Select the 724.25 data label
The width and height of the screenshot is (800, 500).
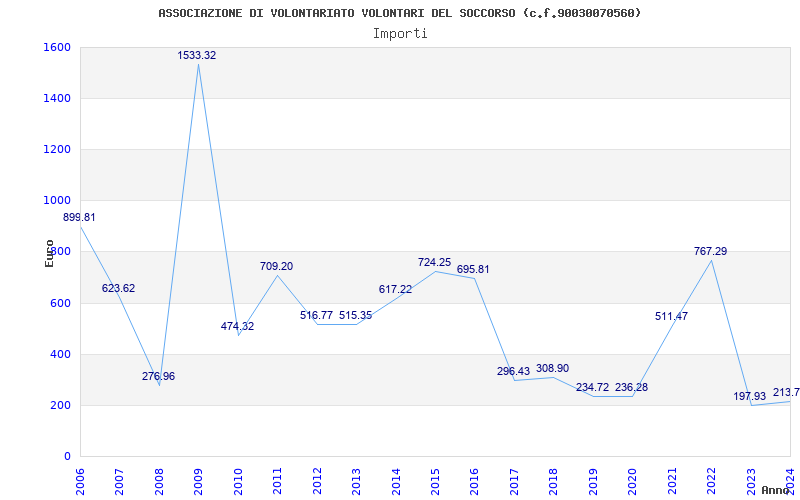435,262
